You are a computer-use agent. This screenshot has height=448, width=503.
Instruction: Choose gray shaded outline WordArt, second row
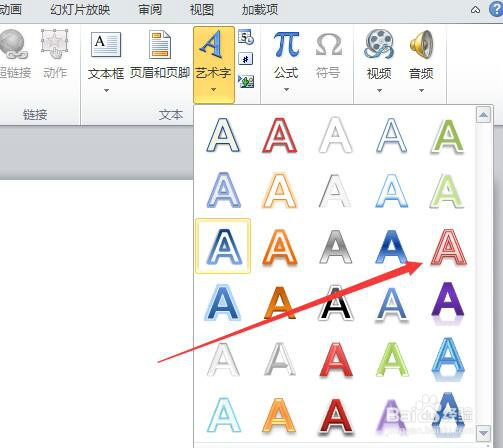(x=335, y=191)
